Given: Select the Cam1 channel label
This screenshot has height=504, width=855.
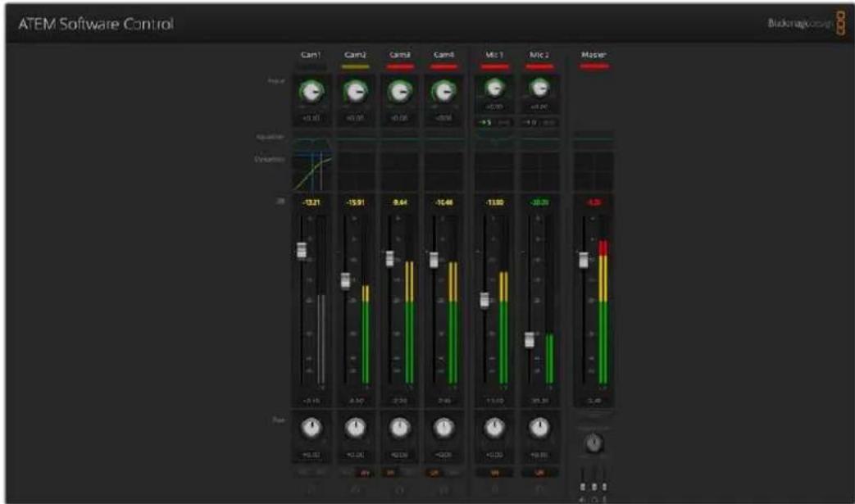Looking at the screenshot, I should [x=312, y=55].
